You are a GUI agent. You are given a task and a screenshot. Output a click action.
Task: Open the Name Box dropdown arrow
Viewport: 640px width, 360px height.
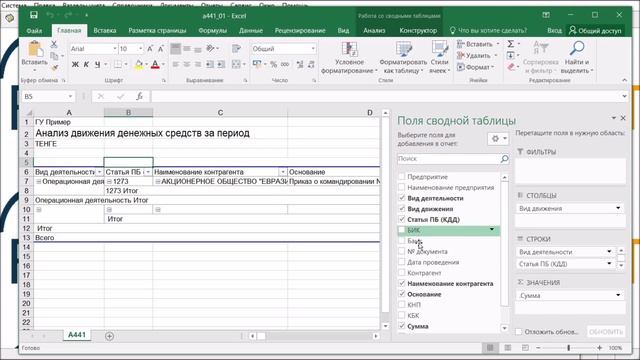70,96
